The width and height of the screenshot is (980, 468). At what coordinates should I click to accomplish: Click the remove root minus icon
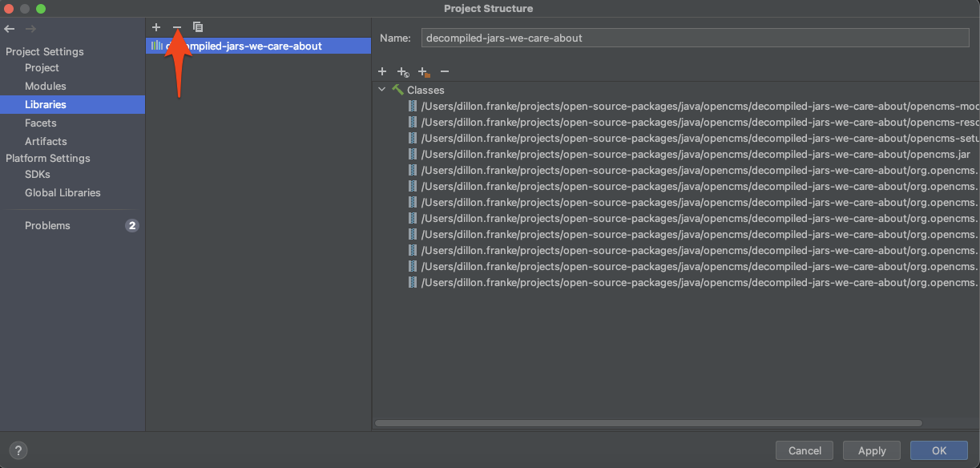coord(445,71)
